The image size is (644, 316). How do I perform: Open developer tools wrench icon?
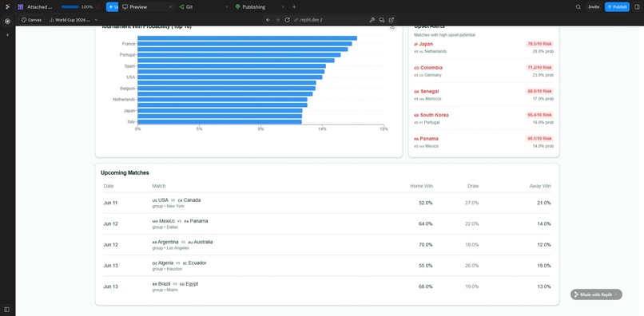(x=372, y=20)
